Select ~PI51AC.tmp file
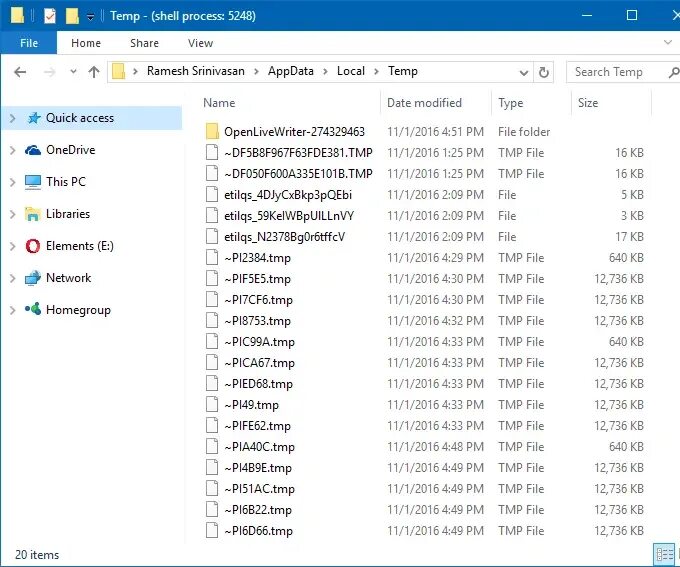Viewport: 680px width, 567px height. pyautogui.click(x=259, y=489)
